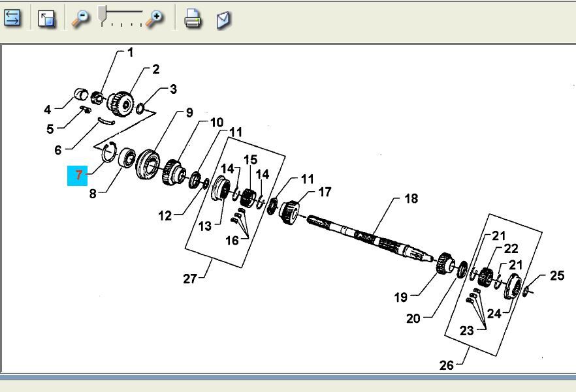Click part label 27 assembly group
This screenshot has width=576, height=392.
click(190, 279)
